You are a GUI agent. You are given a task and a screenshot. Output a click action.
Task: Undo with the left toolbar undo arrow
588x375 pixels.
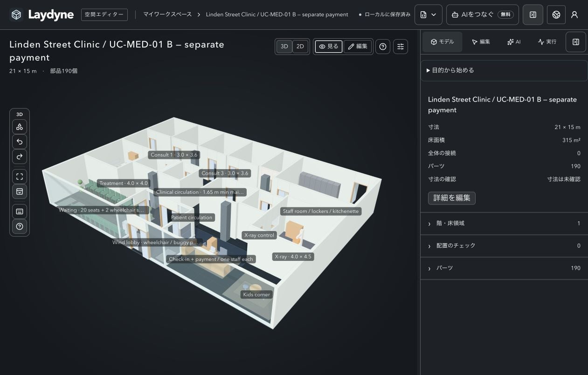click(x=20, y=142)
